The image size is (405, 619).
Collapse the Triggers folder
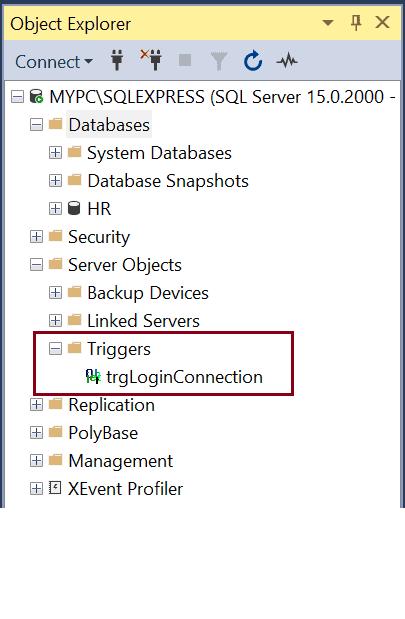(x=55, y=349)
